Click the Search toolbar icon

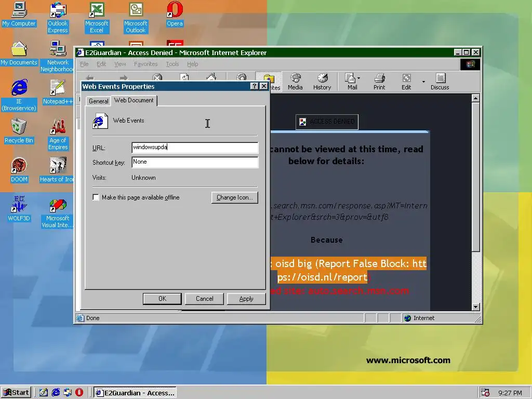pos(241,77)
